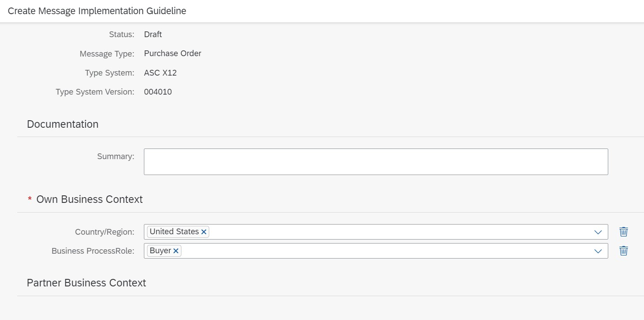This screenshot has width=644, height=320.
Task: Select the Buyer token text
Action: (160, 251)
